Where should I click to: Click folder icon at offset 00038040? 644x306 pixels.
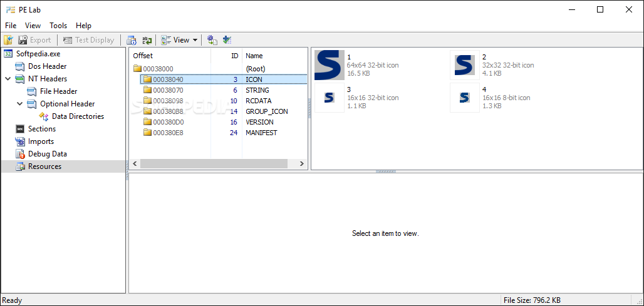point(147,79)
